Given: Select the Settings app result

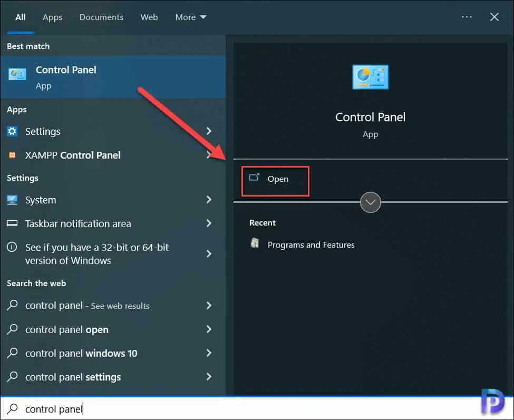Looking at the screenshot, I should click(113, 131).
